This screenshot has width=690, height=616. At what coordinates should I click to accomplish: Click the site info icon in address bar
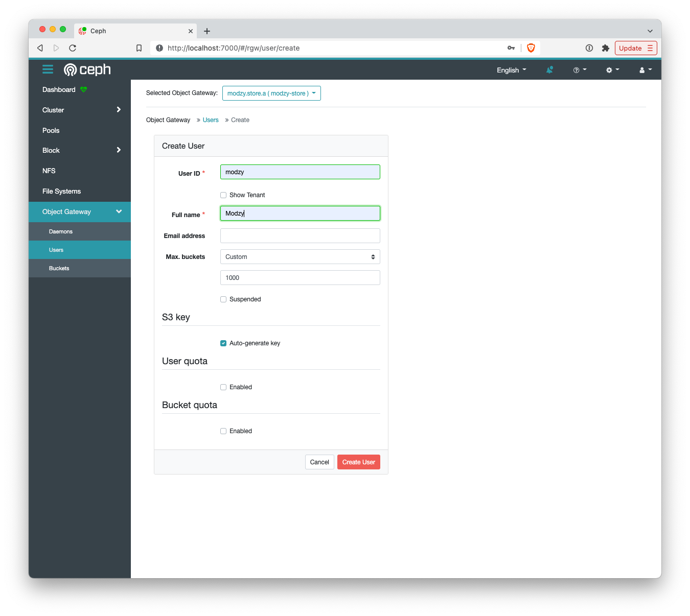coord(159,48)
